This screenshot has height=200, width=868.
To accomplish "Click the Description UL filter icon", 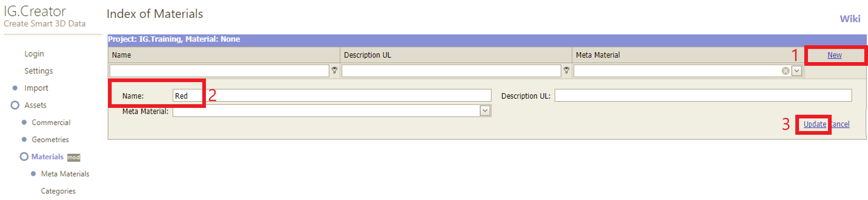I will click(x=566, y=71).
